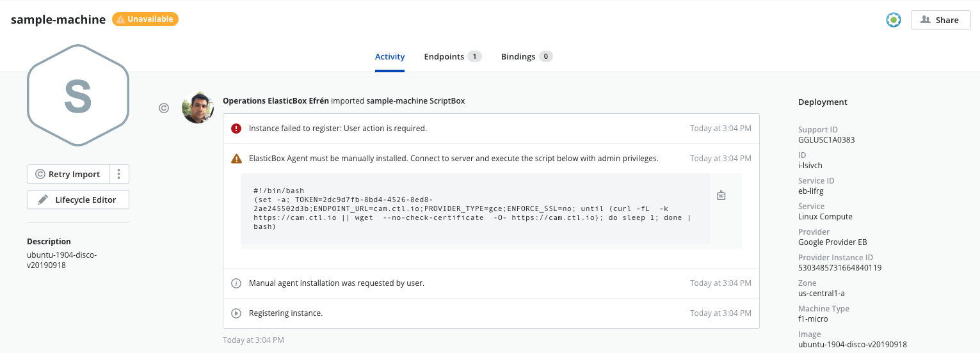Click the Retry Import button
The image size is (980, 353).
[68, 174]
